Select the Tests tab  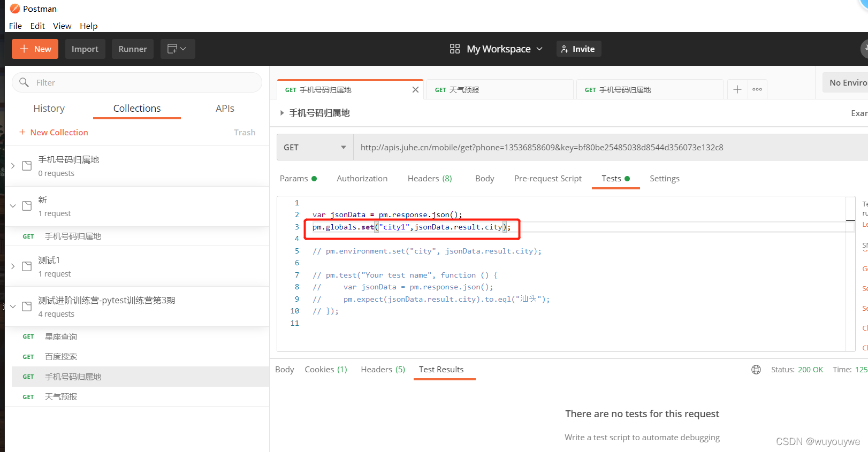pos(615,179)
